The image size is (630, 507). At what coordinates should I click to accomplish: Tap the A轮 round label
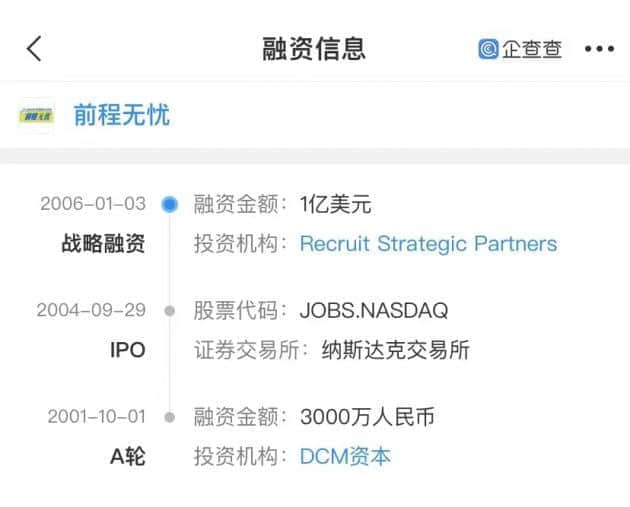[127, 457]
